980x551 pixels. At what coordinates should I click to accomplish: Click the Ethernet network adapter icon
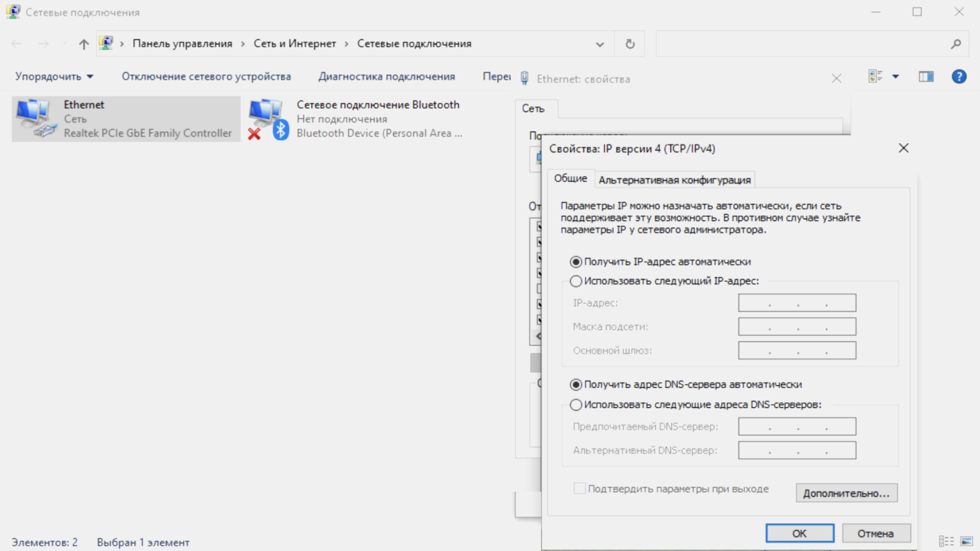point(36,119)
